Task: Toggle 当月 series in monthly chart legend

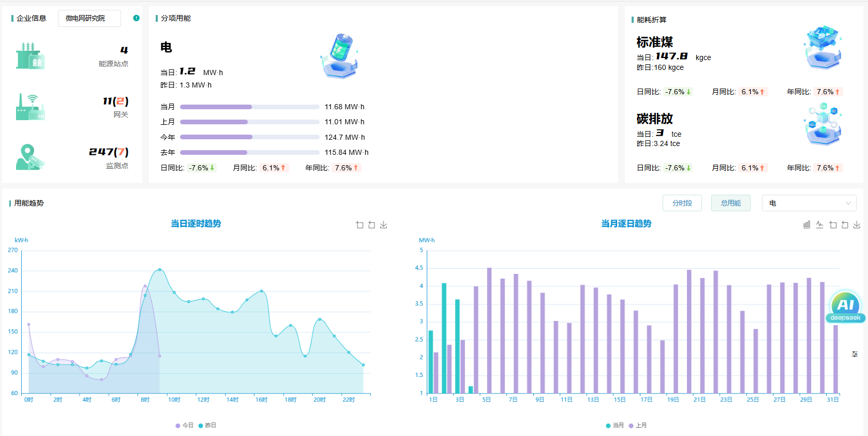Action: point(615,425)
